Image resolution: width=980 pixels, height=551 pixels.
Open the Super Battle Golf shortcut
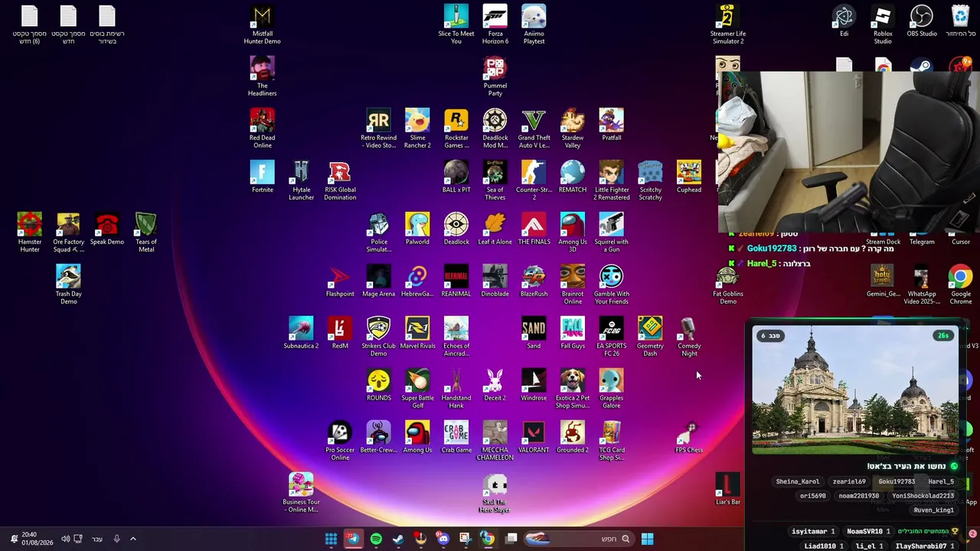tap(417, 390)
